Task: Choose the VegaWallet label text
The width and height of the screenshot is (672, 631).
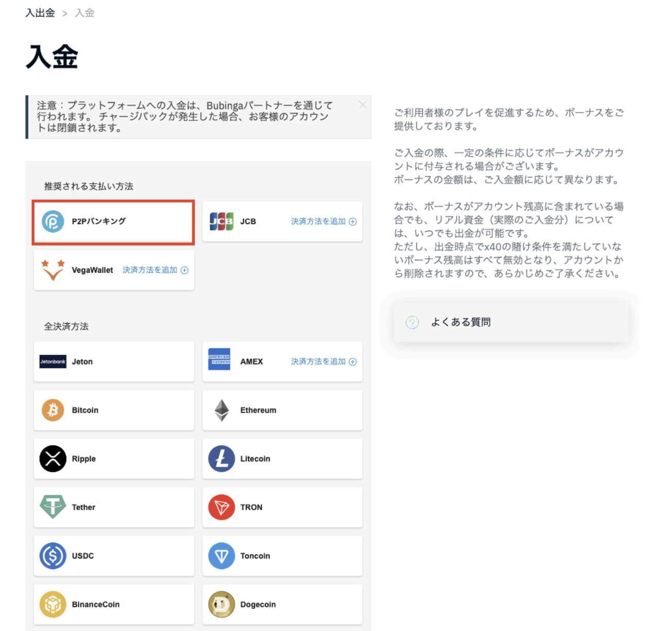Action: point(92,270)
